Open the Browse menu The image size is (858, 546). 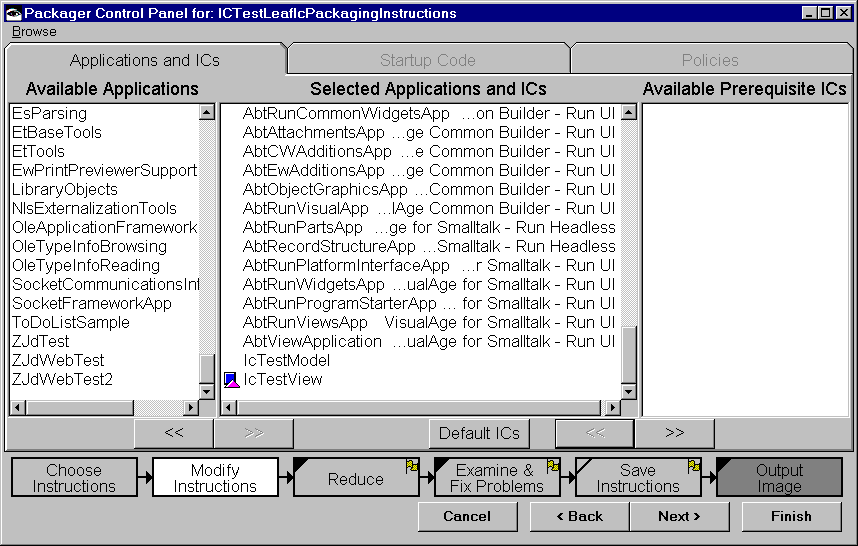[x=34, y=32]
